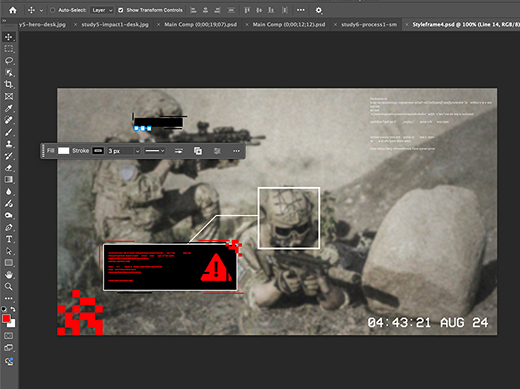Enable the Auto-Select checkbox

(53, 10)
